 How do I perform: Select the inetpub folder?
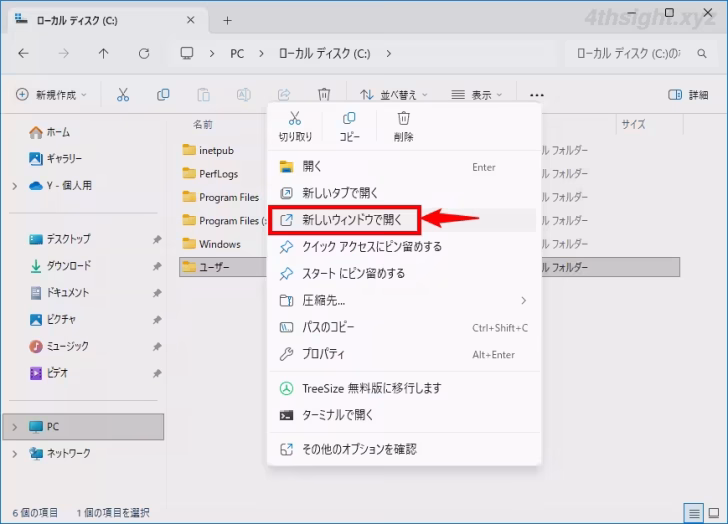208,150
